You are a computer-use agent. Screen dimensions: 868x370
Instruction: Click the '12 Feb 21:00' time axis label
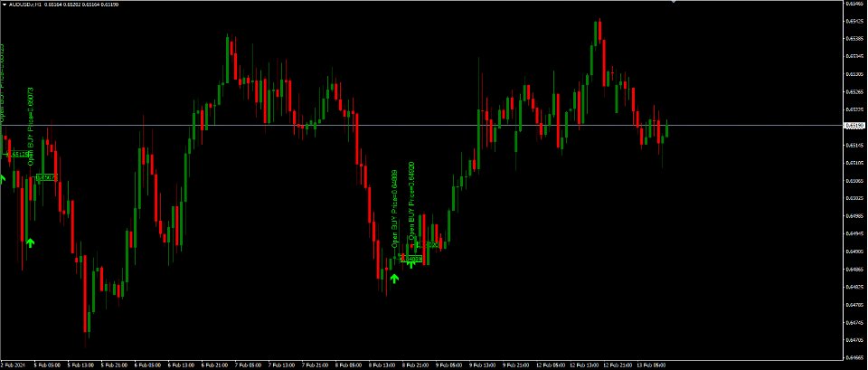point(618,365)
